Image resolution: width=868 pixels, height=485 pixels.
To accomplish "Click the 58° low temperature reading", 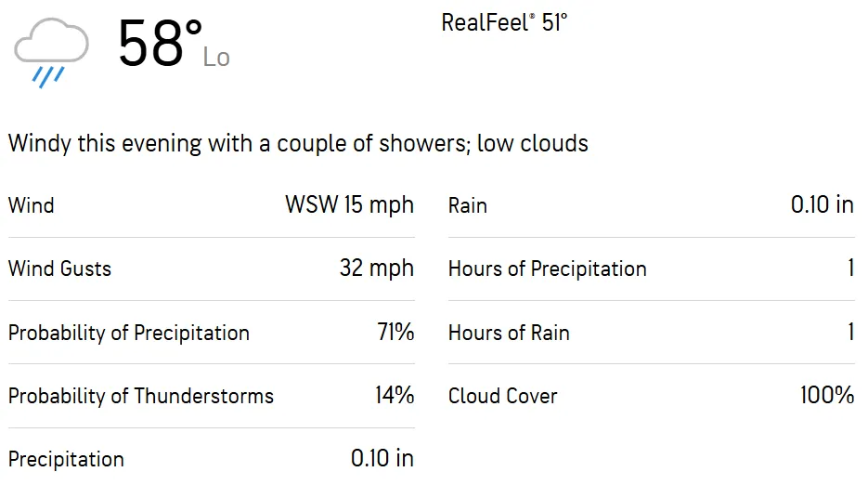I will [x=160, y=44].
